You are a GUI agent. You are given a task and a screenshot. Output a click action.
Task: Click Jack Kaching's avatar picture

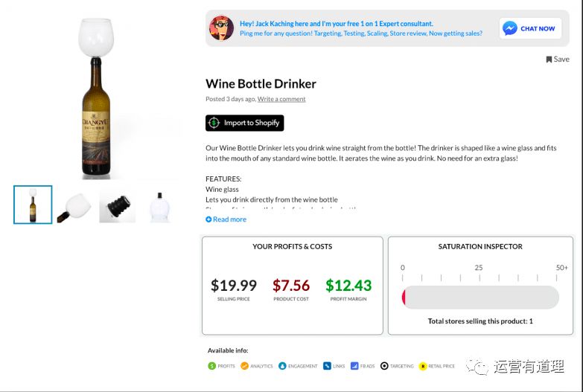click(x=221, y=28)
